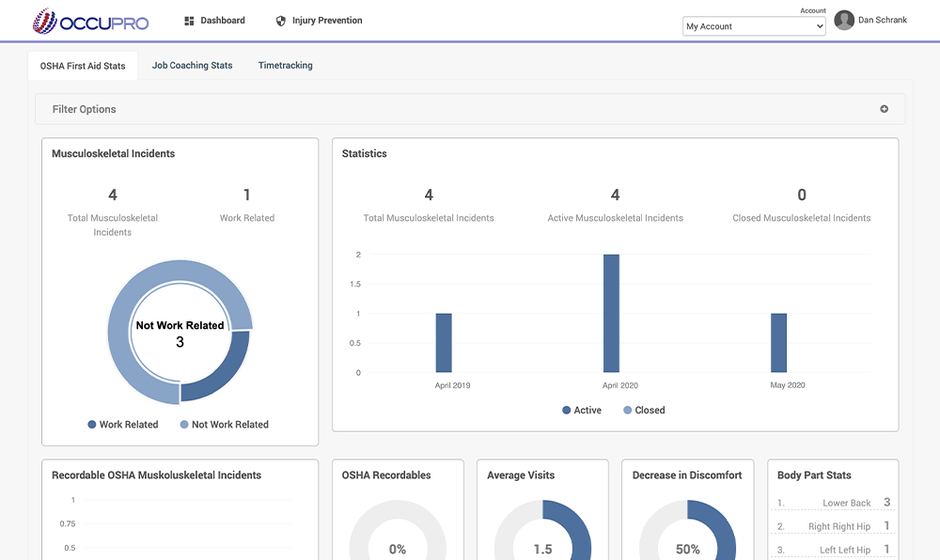Switch to the Job Coaching Stats tab
The height and width of the screenshot is (560, 940).
tap(192, 65)
